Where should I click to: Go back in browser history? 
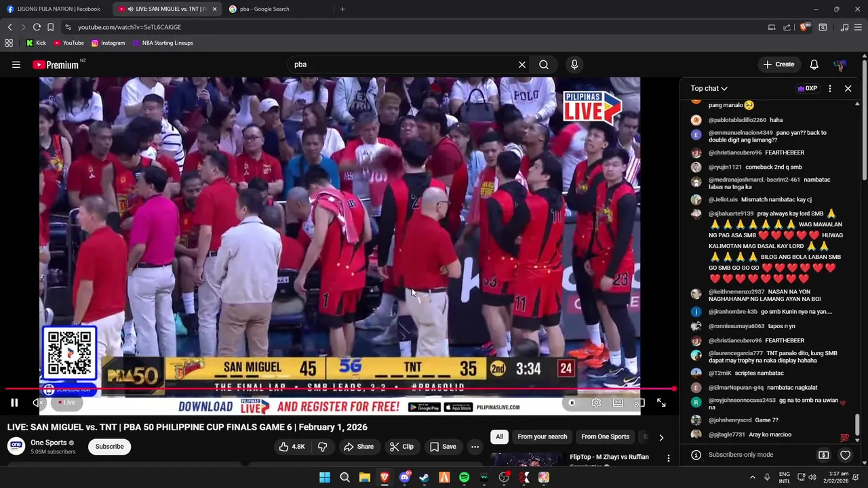point(9,27)
